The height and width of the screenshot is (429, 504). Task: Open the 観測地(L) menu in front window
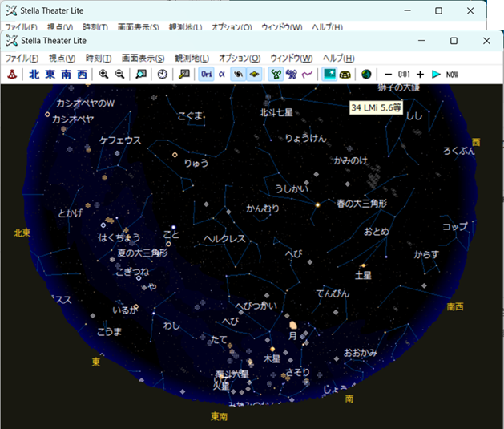[x=192, y=59]
